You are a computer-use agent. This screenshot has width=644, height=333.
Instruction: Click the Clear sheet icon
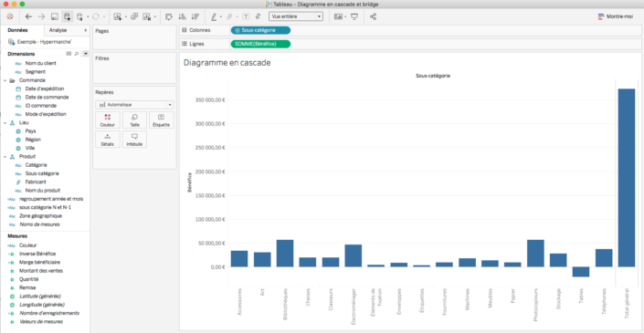point(147,16)
